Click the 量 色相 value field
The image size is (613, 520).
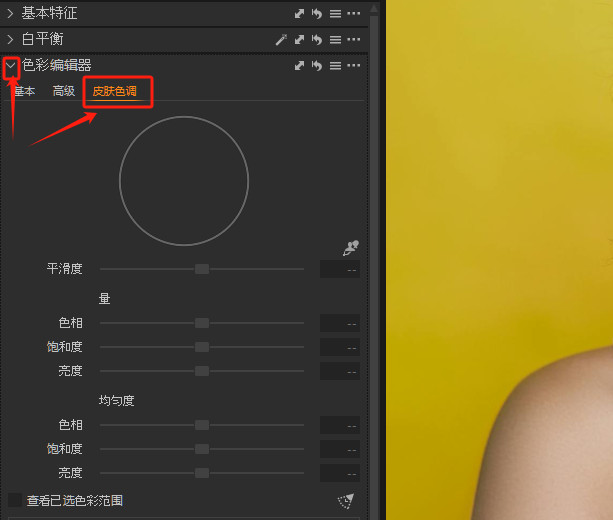[x=340, y=323]
